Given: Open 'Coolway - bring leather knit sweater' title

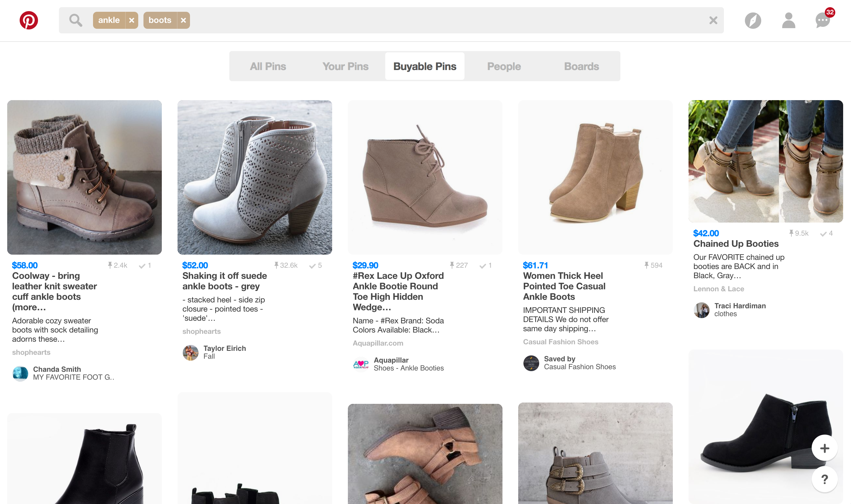Looking at the screenshot, I should 54,291.
